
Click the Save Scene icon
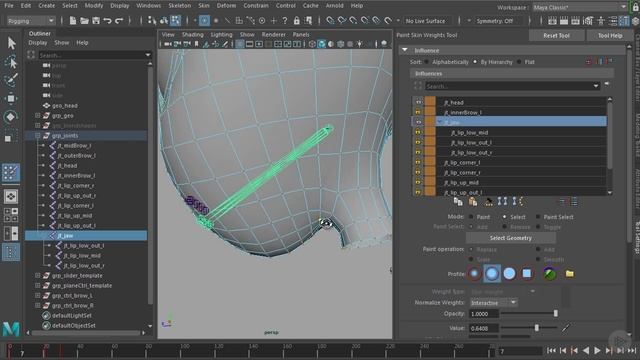pyautogui.click(x=96, y=20)
